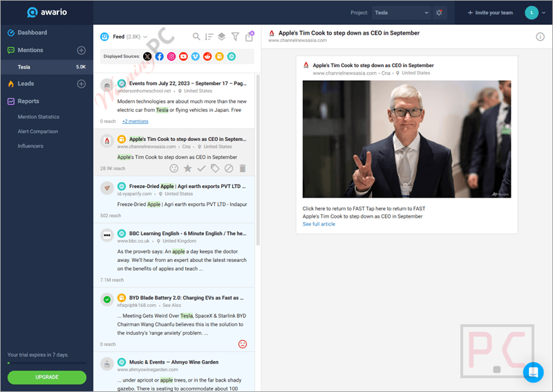This screenshot has height=392, width=553.
Task: Delete the Tim Cook mention
Action: point(243,169)
